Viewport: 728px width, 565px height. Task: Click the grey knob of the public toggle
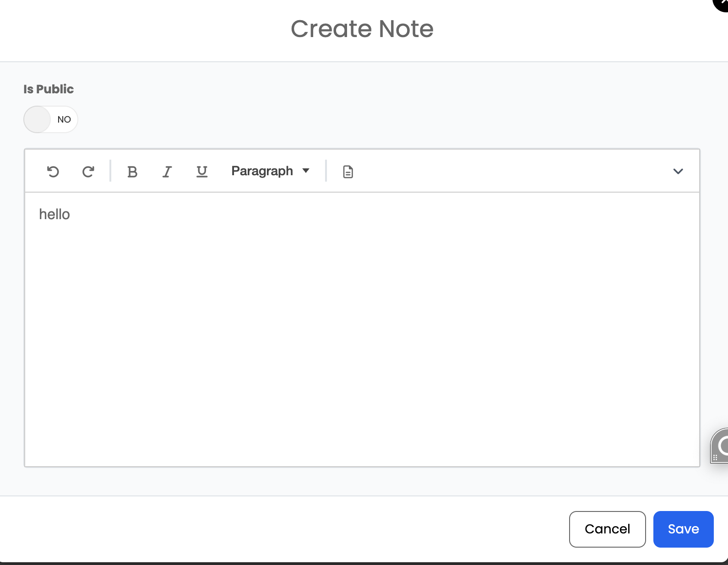37,119
